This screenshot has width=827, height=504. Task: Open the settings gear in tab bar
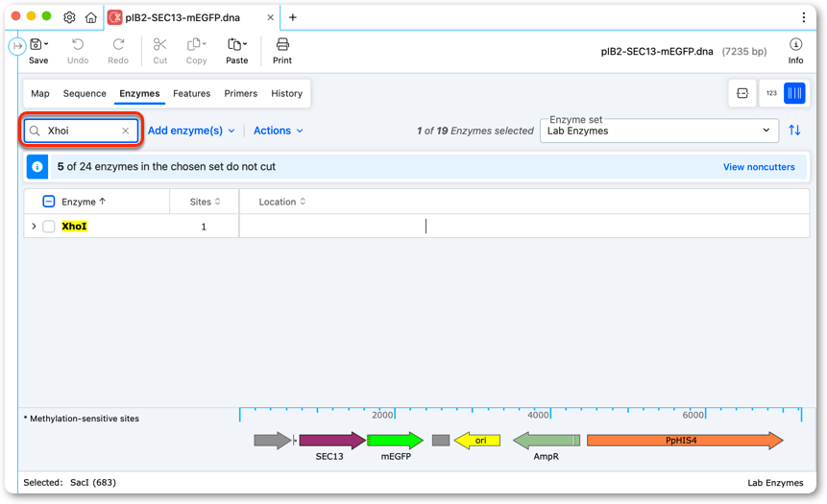pos(69,17)
